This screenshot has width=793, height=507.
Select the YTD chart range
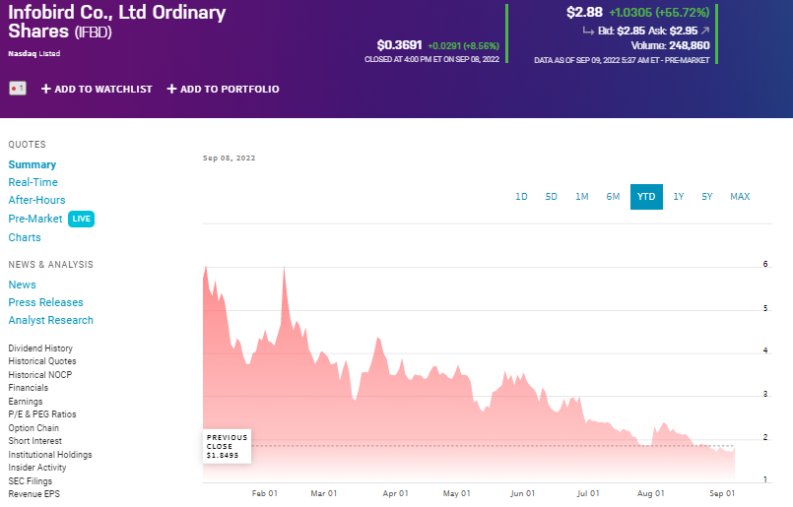coord(646,197)
